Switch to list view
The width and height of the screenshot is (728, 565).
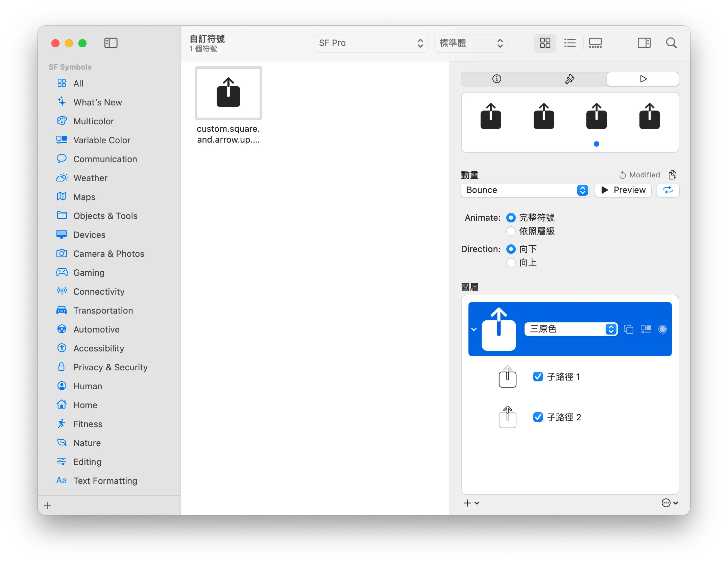point(570,43)
